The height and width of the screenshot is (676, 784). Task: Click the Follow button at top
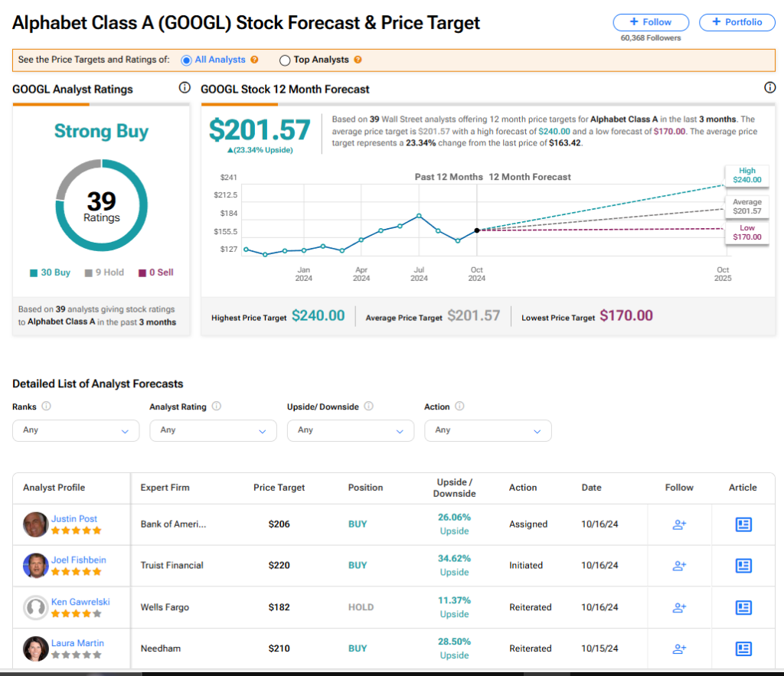[x=650, y=22]
